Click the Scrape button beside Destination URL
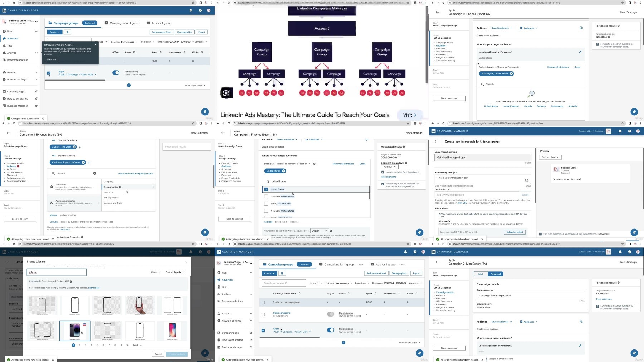The image size is (644, 362). [x=525, y=195]
